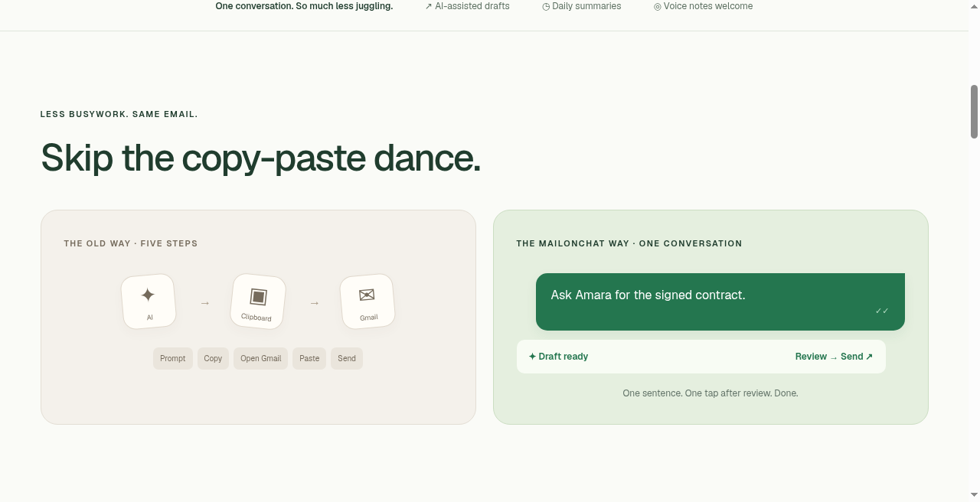Click the Send step chip
980x502 pixels.
[x=347, y=358]
